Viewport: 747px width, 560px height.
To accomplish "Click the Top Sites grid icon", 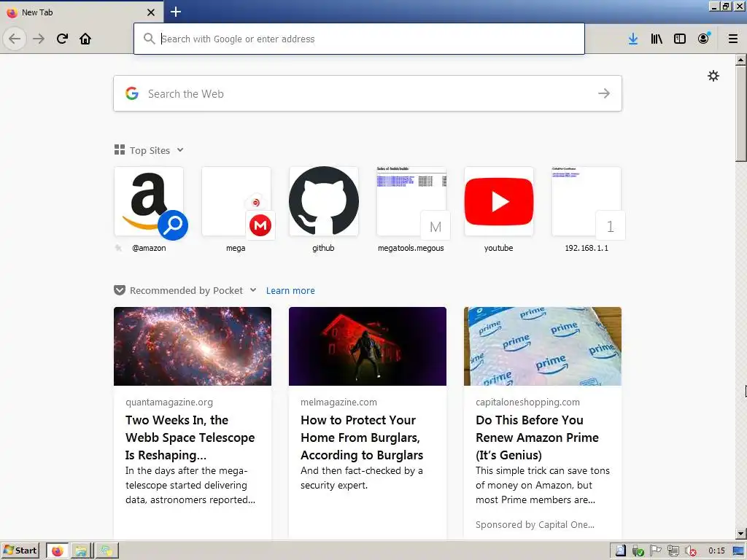I will tap(120, 150).
